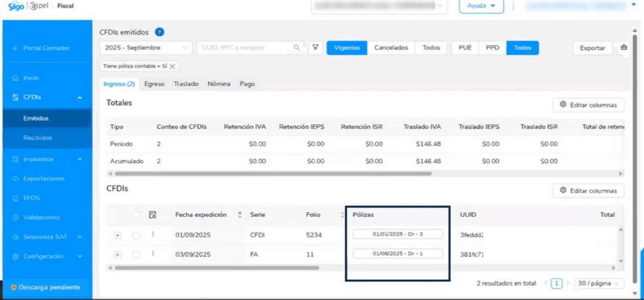Click the help question-mark icon beside CFDIs emitidos
Viewport: 644px width, 300px height.
pyautogui.click(x=159, y=32)
